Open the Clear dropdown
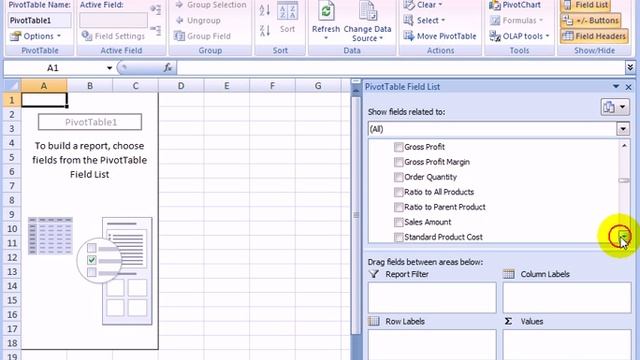The width and height of the screenshot is (640, 360). click(423, 5)
